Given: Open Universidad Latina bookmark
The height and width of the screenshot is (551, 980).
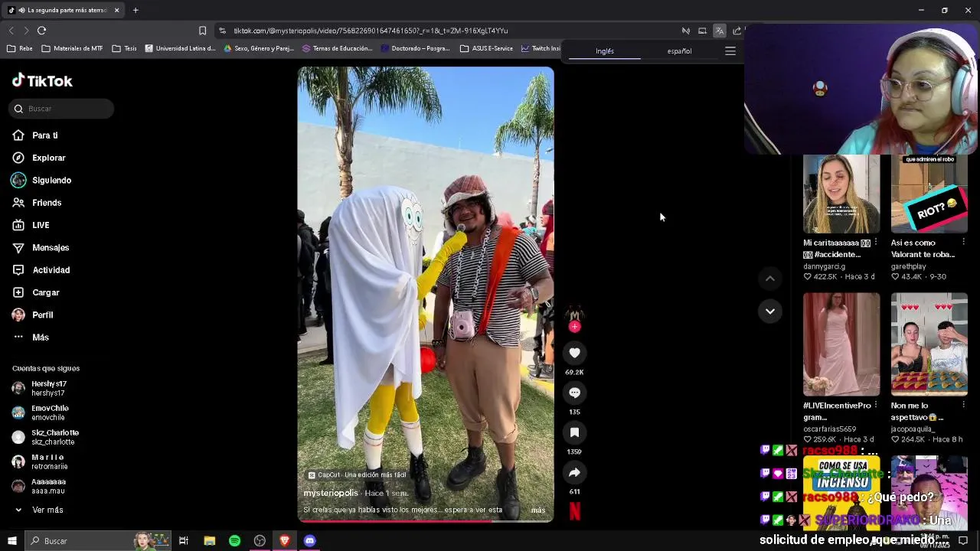Looking at the screenshot, I should (180, 48).
